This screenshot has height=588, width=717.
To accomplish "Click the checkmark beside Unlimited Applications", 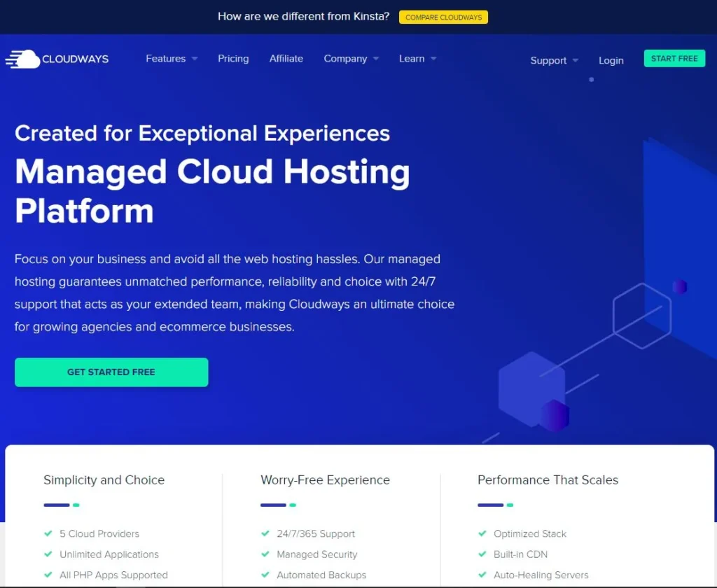I will coord(48,554).
